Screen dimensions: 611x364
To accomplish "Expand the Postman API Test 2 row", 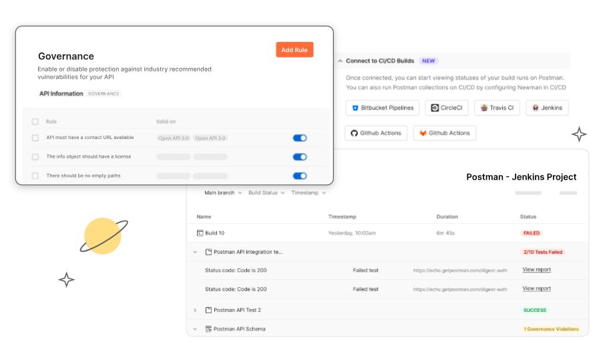I will point(195,310).
